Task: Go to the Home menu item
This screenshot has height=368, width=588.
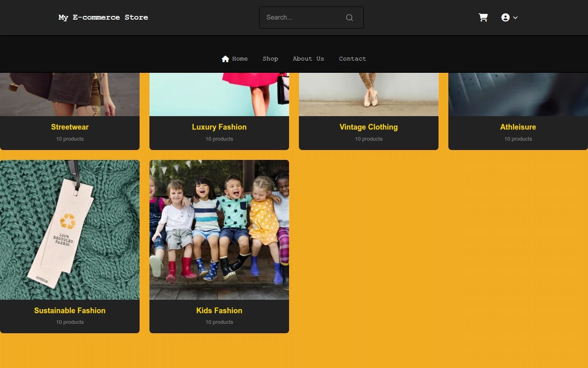Action: click(235, 59)
